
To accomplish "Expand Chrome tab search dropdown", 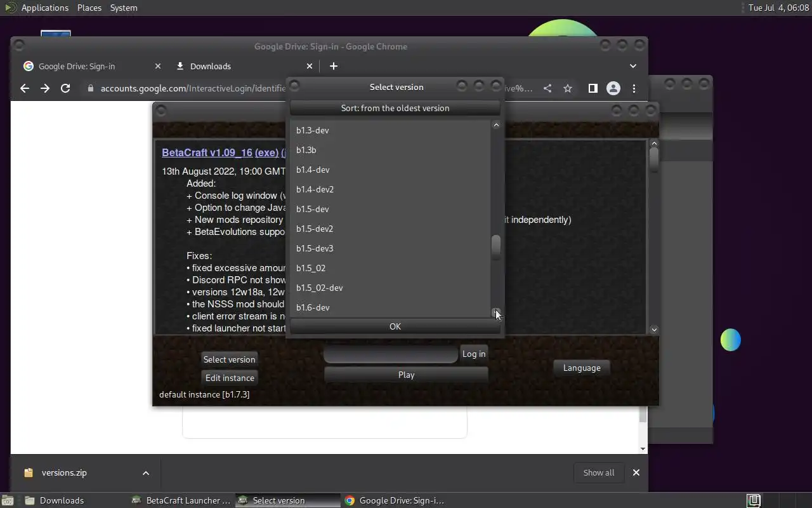I will point(632,66).
